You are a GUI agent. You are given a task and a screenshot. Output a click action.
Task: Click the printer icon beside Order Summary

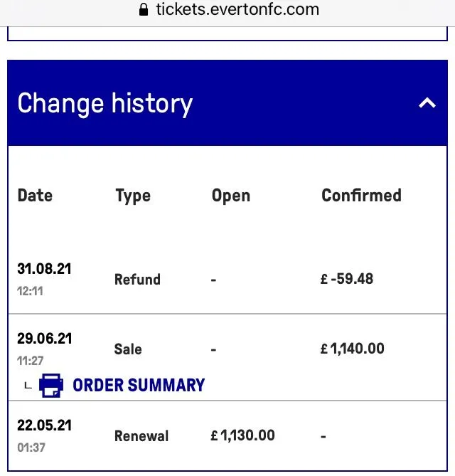pyautogui.click(x=50, y=386)
